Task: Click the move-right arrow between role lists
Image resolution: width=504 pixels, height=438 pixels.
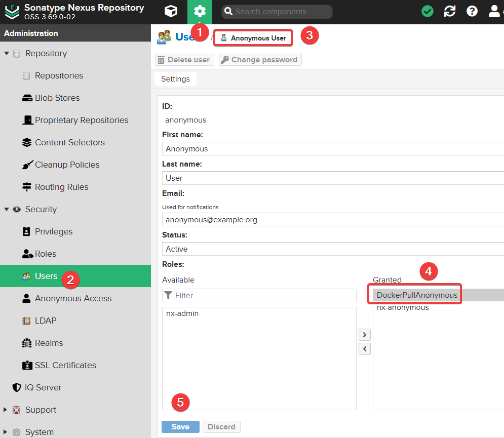Action: 364,335
